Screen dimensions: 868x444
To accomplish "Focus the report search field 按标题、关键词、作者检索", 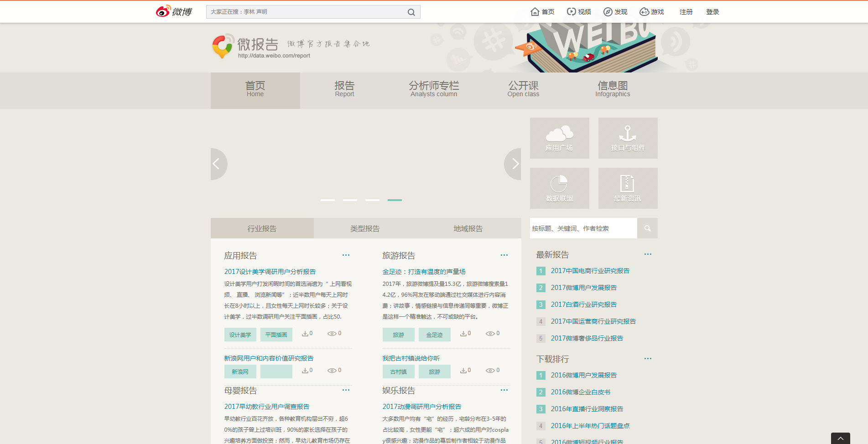I will pyautogui.click(x=583, y=228).
